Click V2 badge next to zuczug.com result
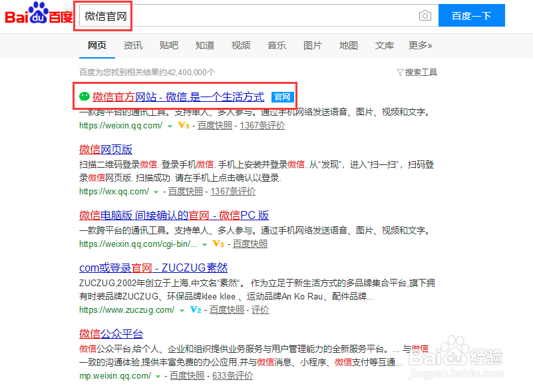This screenshot has height=392, width=533. click(196, 309)
